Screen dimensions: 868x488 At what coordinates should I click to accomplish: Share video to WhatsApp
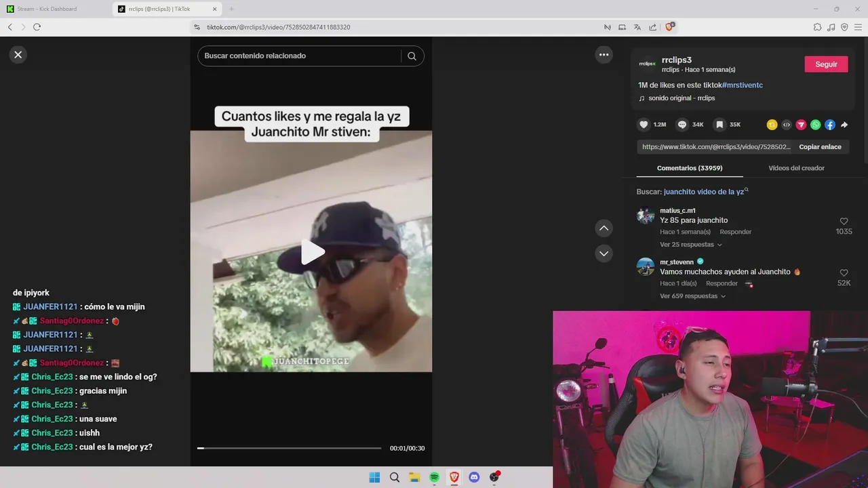(815, 125)
